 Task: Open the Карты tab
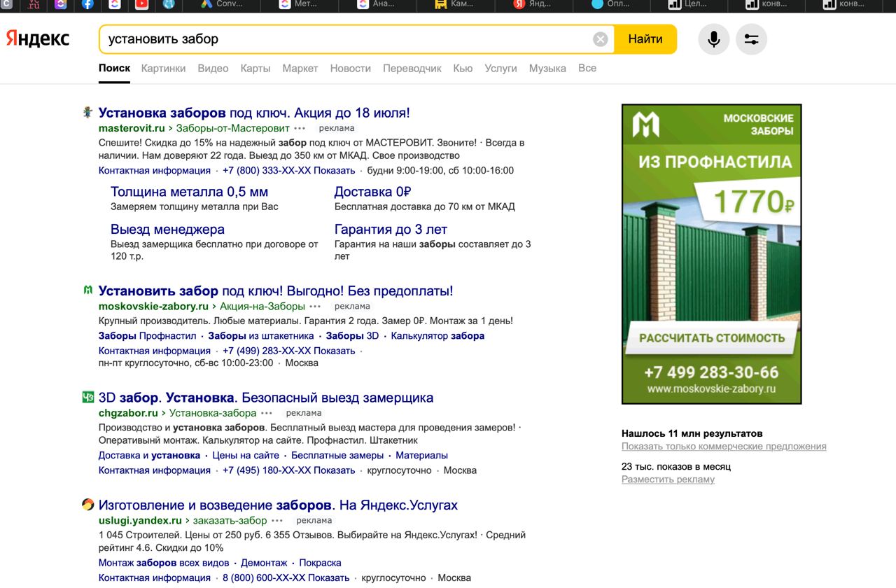255,69
